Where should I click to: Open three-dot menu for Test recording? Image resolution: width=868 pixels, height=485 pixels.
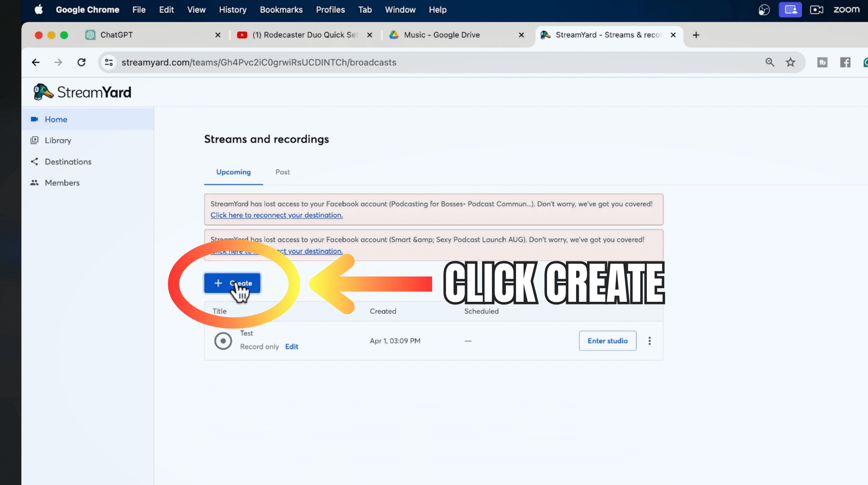[649, 341]
